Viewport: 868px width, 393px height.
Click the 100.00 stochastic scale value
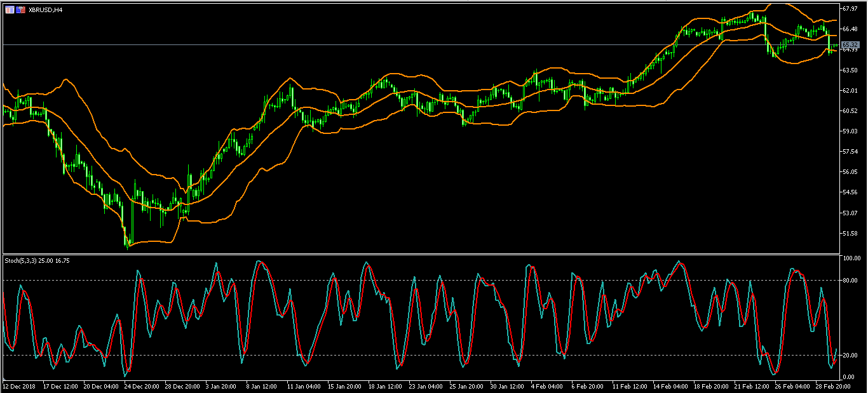click(851, 258)
